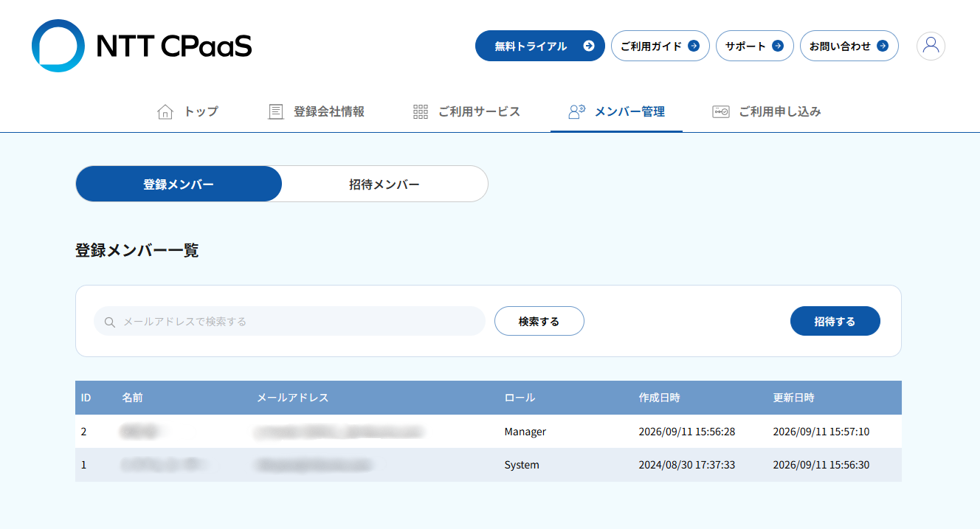Switch to the 登録メンバー tab
The height and width of the screenshot is (529, 980).
pos(179,184)
